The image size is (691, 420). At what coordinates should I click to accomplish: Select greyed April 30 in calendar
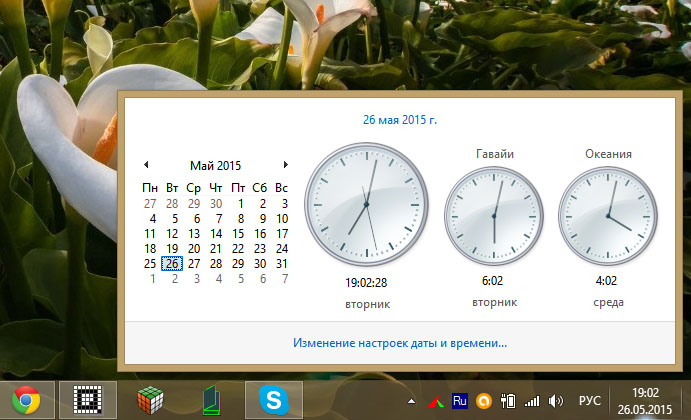216,204
